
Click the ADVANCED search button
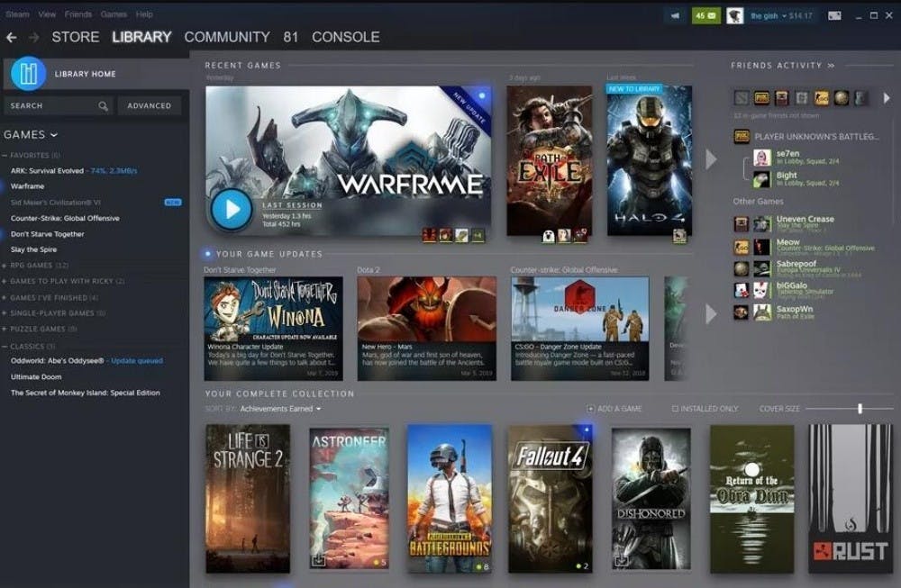click(x=149, y=105)
